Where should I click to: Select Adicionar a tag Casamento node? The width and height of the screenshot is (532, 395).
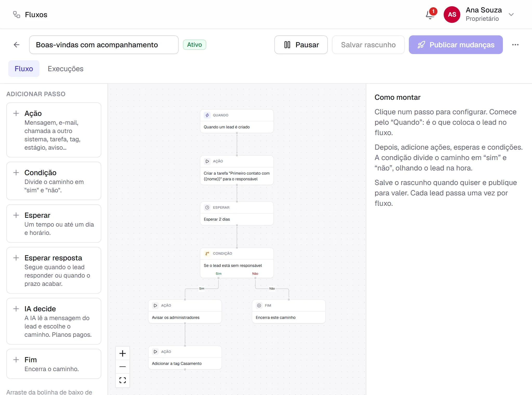tap(185, 358)
